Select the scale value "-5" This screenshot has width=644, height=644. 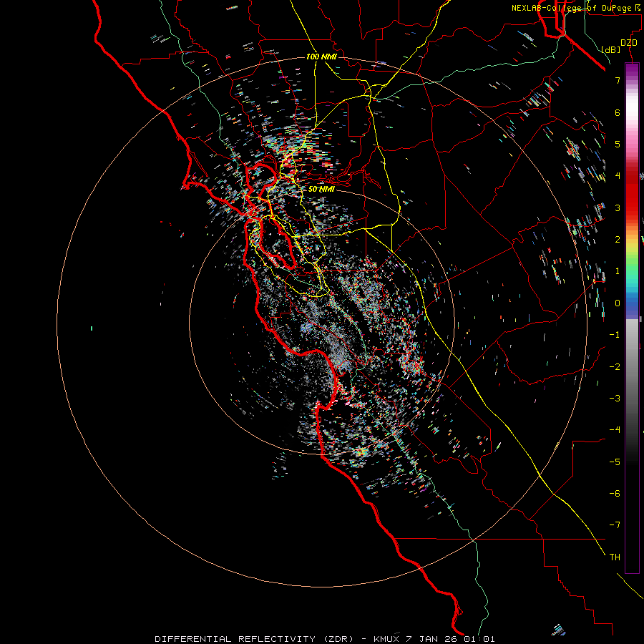pyautogui.click(x=615, y=462)
